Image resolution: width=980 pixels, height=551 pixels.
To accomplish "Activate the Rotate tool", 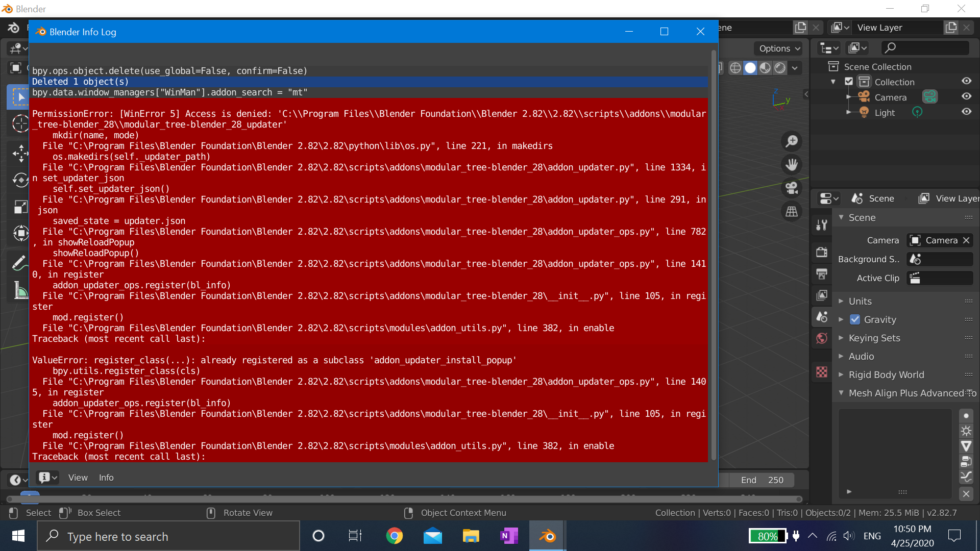I will (x=20, y=180).
